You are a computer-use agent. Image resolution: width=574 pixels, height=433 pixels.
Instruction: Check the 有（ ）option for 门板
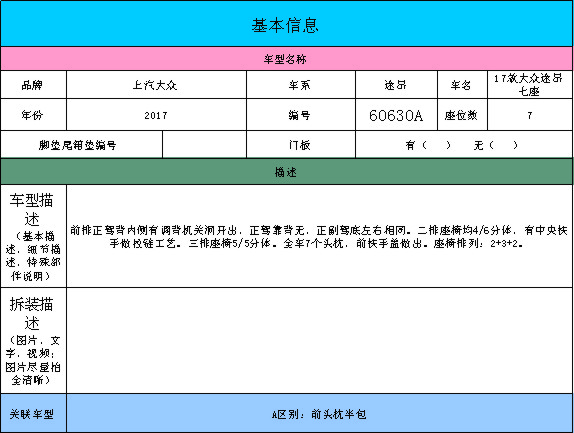pyautogui.click(x=428, y=145)
